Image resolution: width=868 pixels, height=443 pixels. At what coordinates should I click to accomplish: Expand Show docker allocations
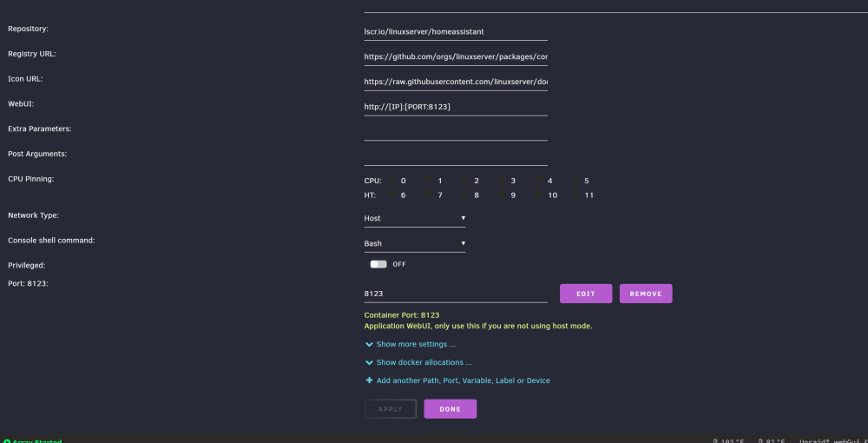[424, 363]
